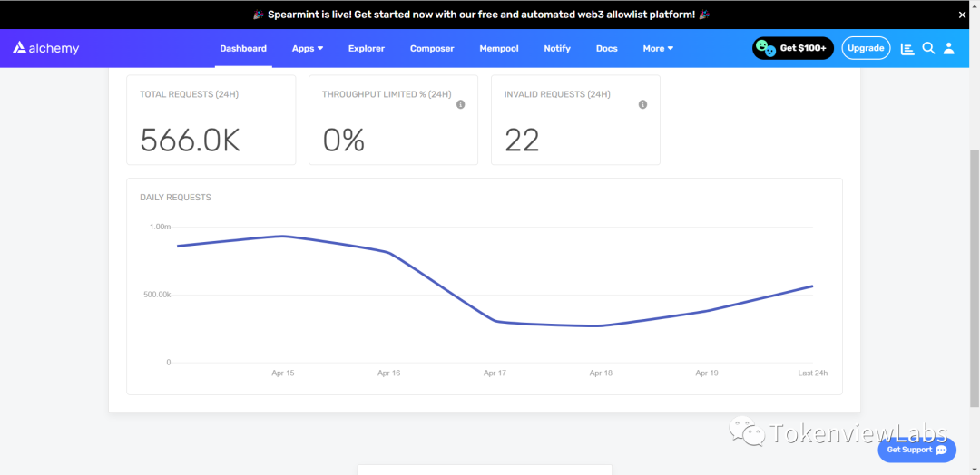Open the search magnifier icon
Viewport: 980px width, 475px height.
coord(928,48)
